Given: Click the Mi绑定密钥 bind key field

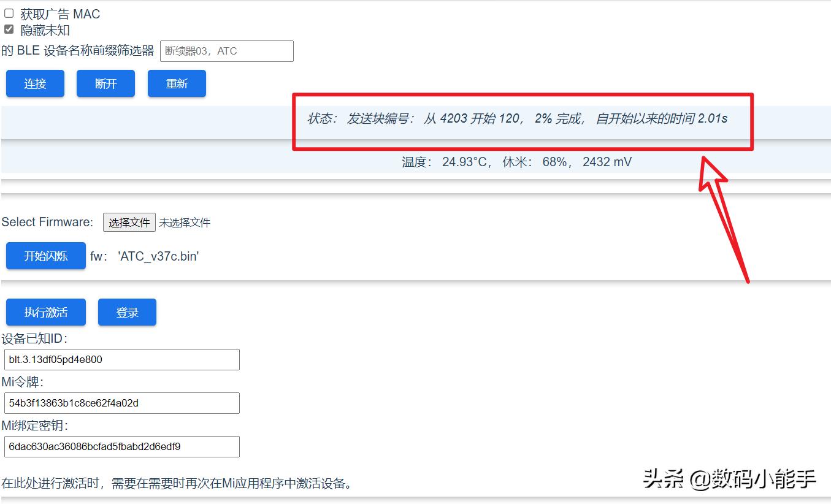Looking at the screenshot, I should [x=121, y=446].
